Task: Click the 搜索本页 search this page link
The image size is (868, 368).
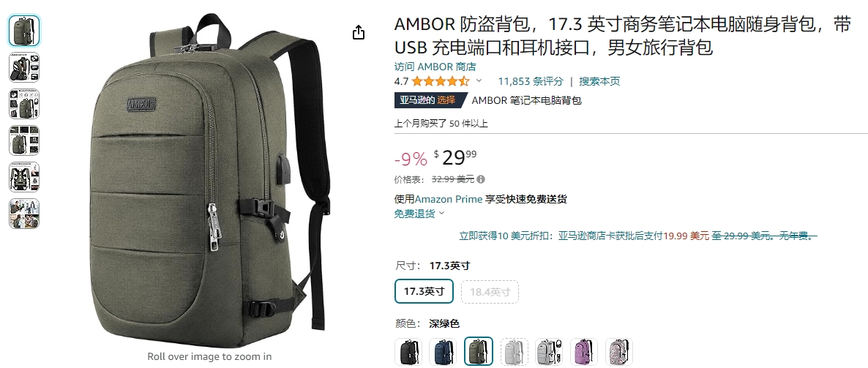Action: tap(599, 81)
